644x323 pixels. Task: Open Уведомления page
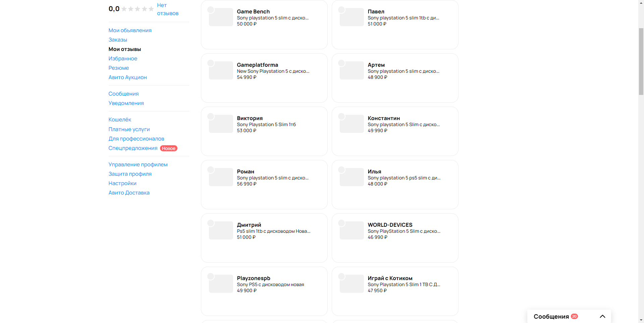126,103
